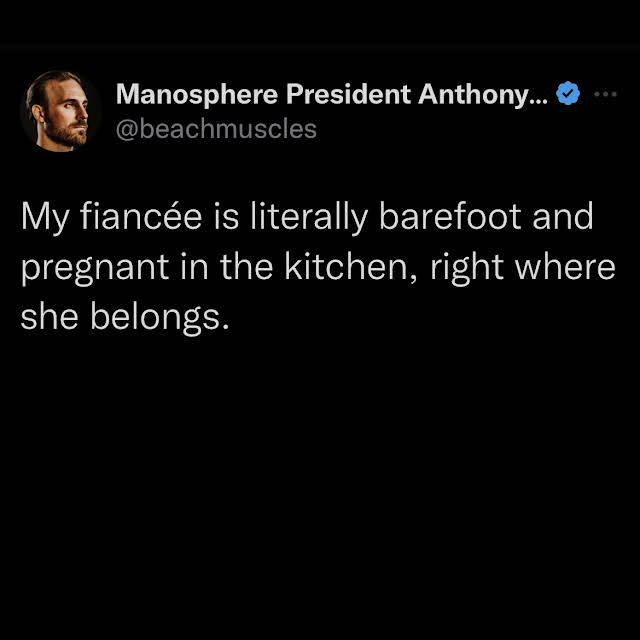This screenshot has height=640, width=640.
Task: Open the @beachmuscles handle link
Action: 216,129
